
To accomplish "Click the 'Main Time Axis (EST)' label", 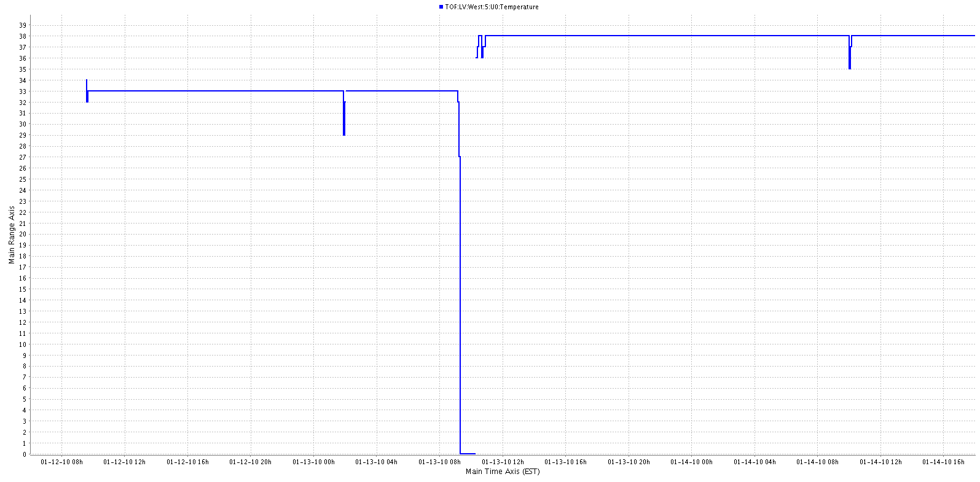I will click(x=503, y=472).
